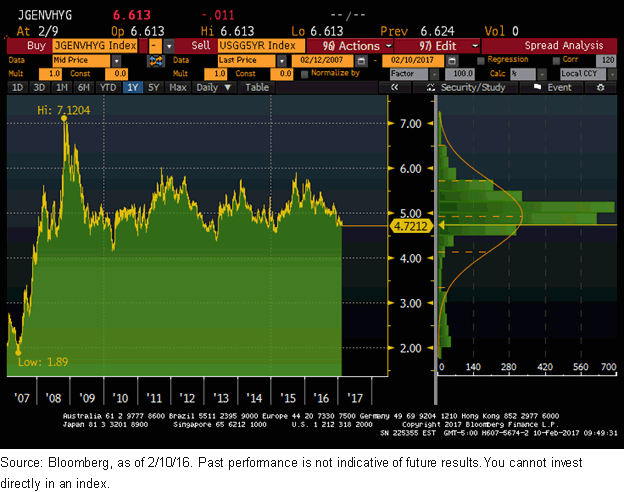Viewport: 624px width, 492px height.
Task: Click the Low: 1.89 trough marker
Action: pyautogui.click(x=18, y=353)
